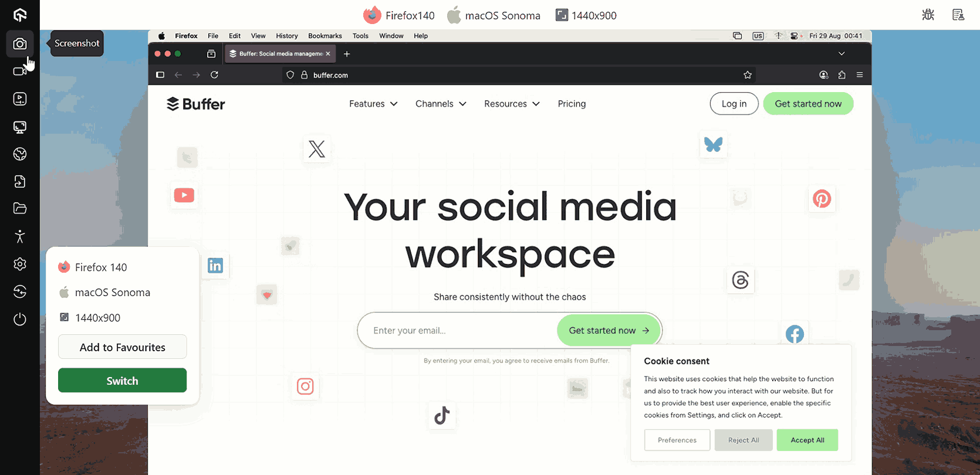Open the Apple menu

(161, 36)
